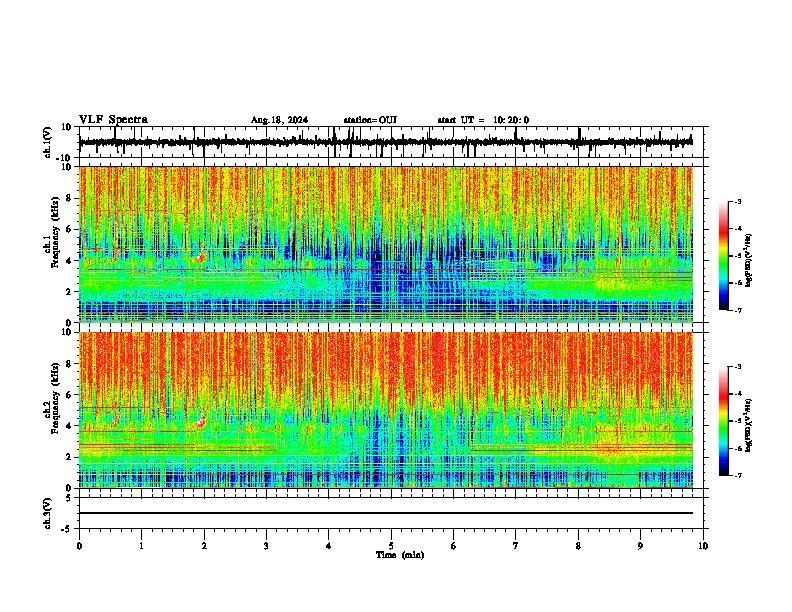Click the '8' kHz tick on ch.1 spectrogram
This screenshot has width=792, height=612.
pyautogui.click(x=69, y=198)
